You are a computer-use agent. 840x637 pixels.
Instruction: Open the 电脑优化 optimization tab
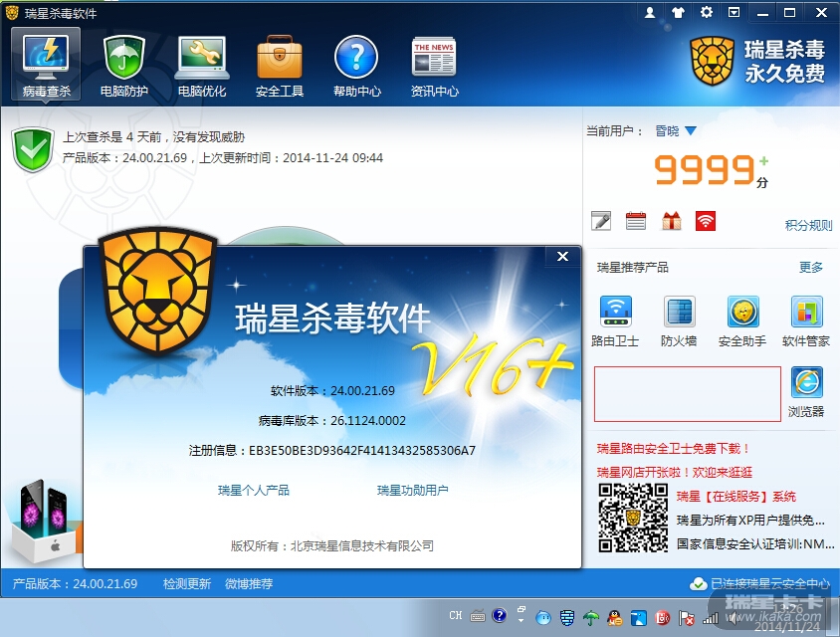click(x=202, y=66)
